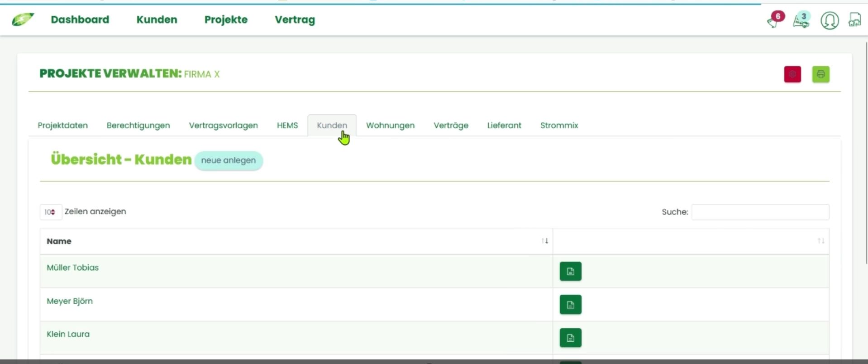Click the 'Übersicht - Kunden' heading
The height and width of the screenshot is (364, 868).
coord(121,160)
